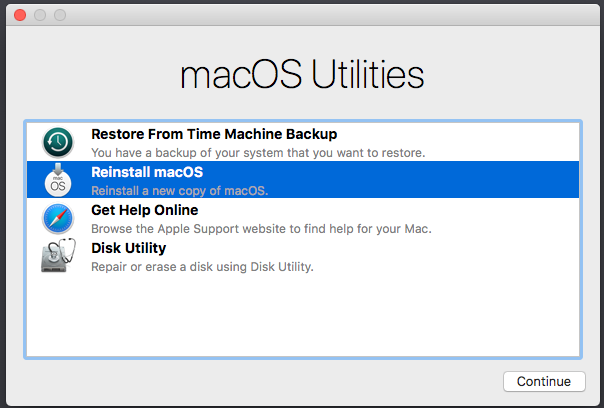Close the macOS Utilities window
This screenshot has width=604, height=408.
(20, 15)
